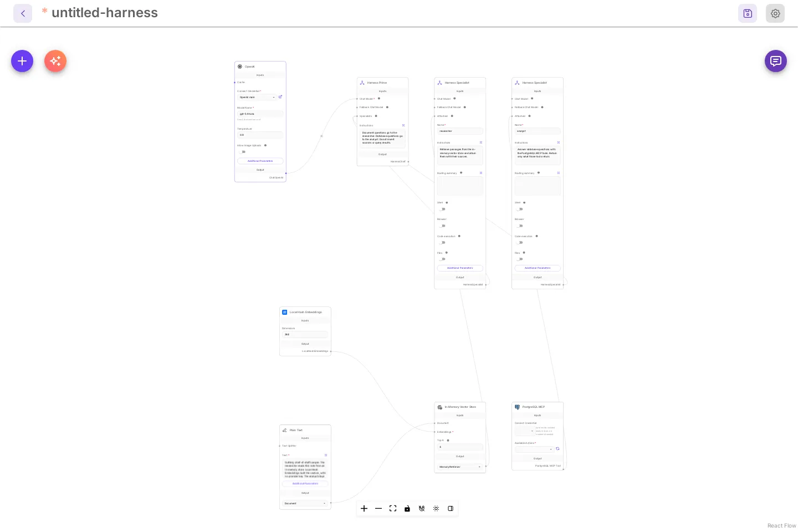The width and height of the screenshot is (798, 532).
Task: Toggle Allow Image Uploads on OpenAI node
Action: click(242, 152)
